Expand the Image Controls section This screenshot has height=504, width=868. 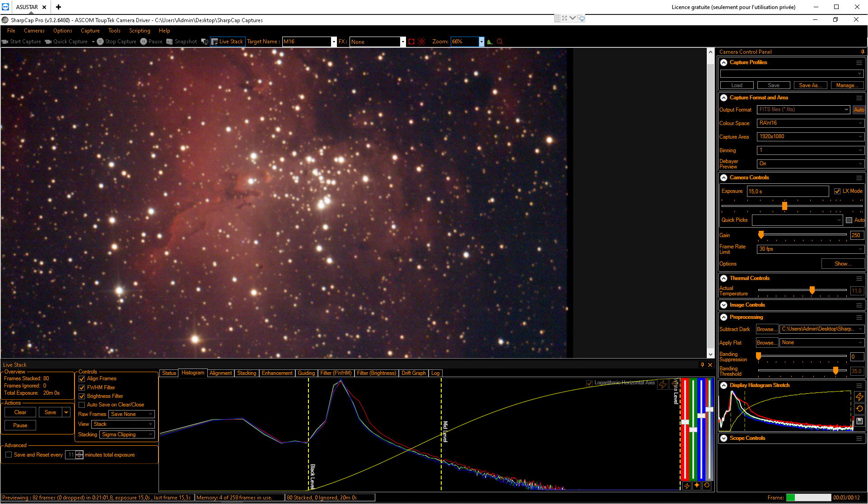coord(724,305)
